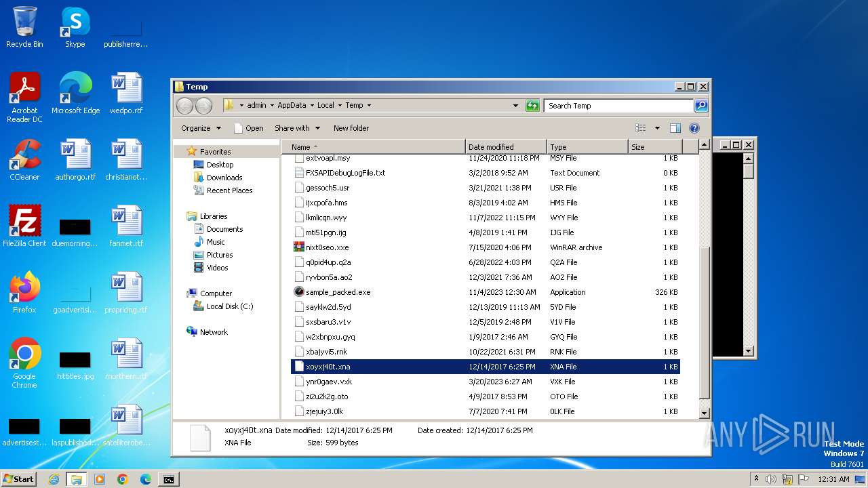Image resolution: width=868 pixels, height=488 pixels.
Task: Open authorgo.rtf desktop file
Action: [75, 160]
